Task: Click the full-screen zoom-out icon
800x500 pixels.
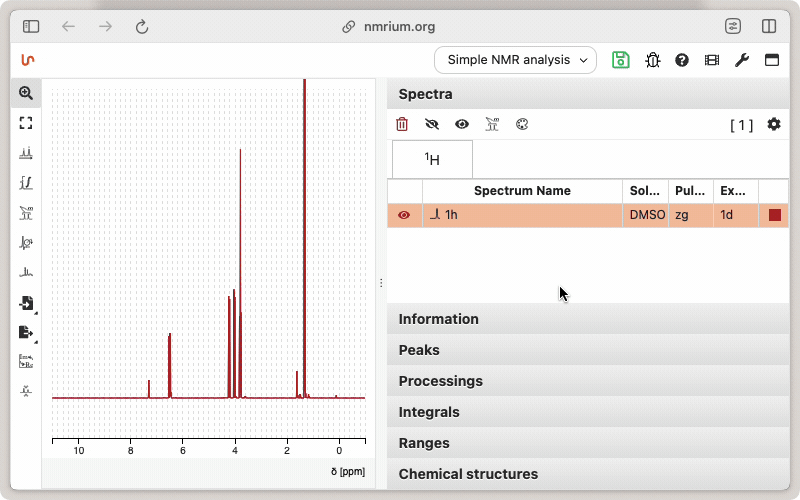Action: click(x=26, y=123)
